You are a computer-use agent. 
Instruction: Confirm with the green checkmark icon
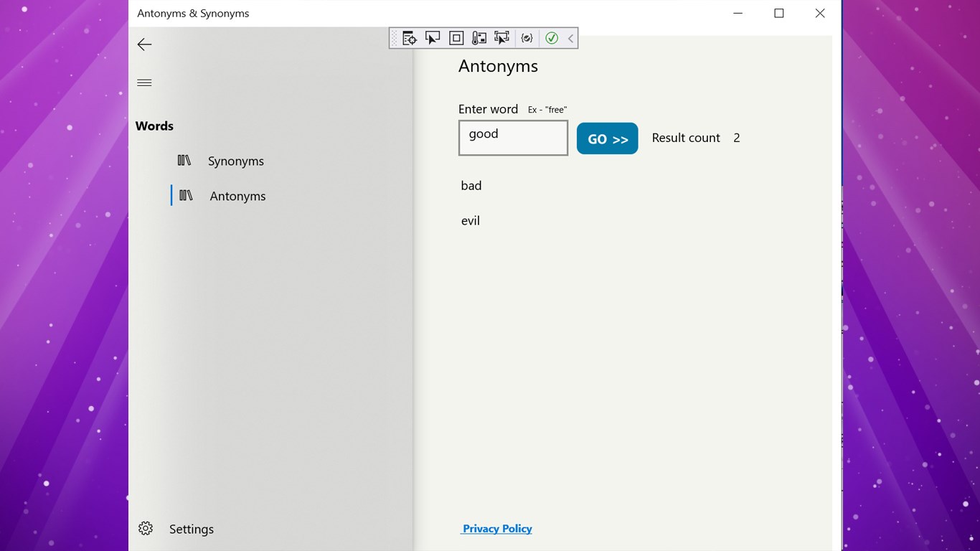552,37
